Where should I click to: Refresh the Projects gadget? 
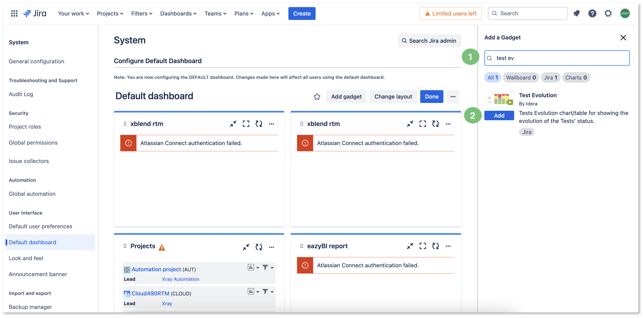pos(259,247)
